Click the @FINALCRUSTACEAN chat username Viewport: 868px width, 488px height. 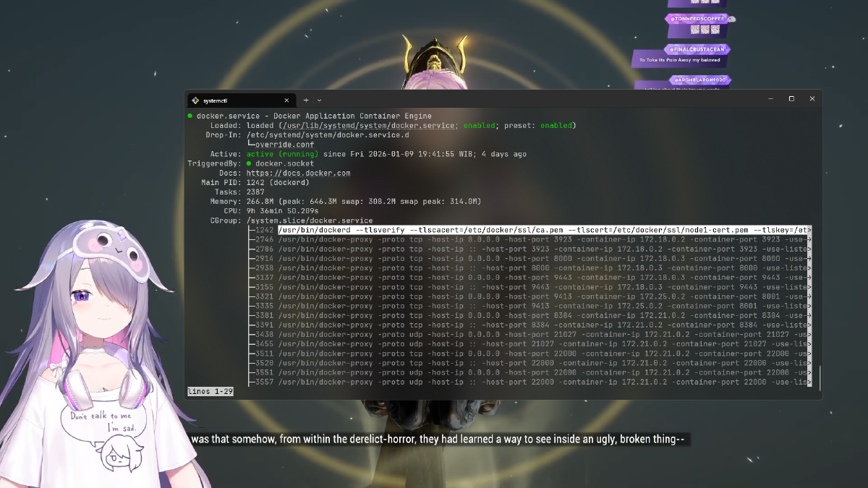pos(697,49)
